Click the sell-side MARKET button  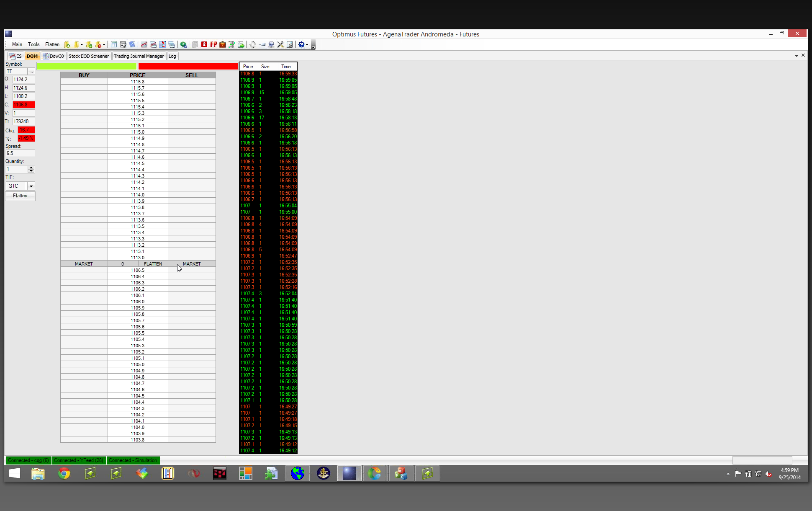pyautogui.click(x=192, y=264)
